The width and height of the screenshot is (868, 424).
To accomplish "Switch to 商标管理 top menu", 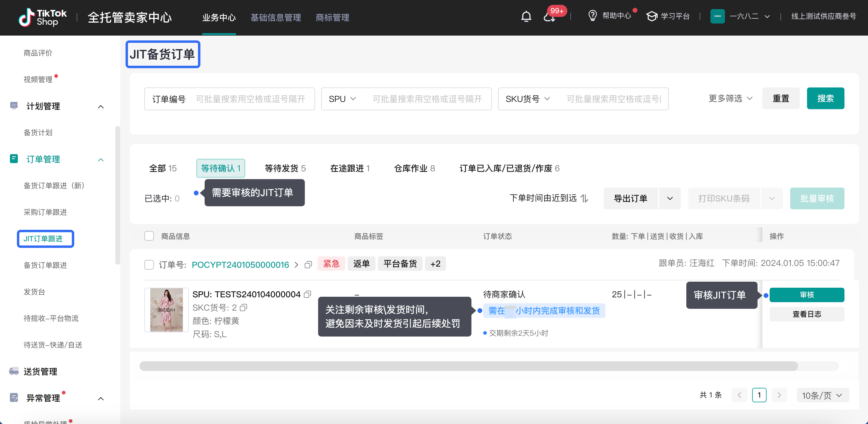I will tap(332, 17).
